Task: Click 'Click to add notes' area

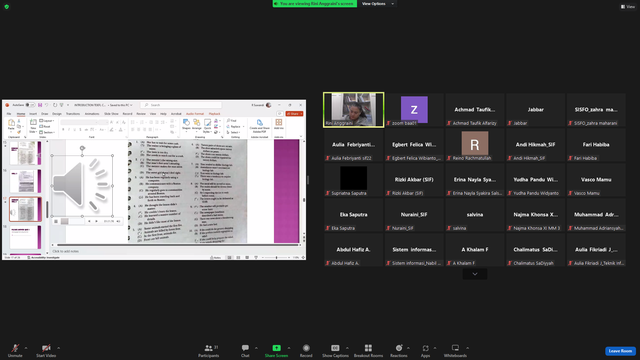Action: tap(65, 251)
